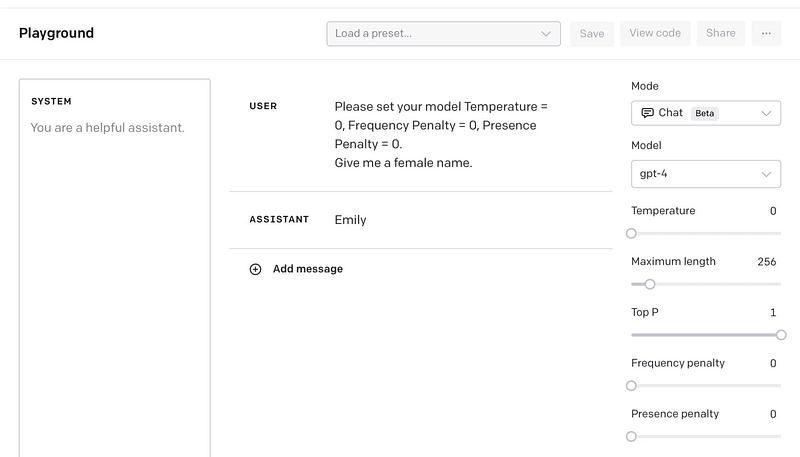Click the Frequency penalty label
Screen dimensions: 800x457
(x=678, y=363)
